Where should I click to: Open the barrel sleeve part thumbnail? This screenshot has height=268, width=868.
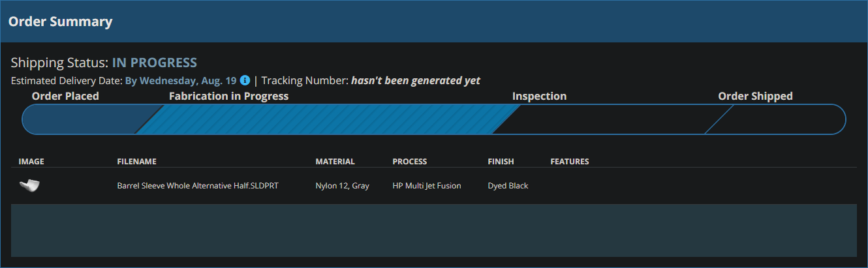pyautogui.click(x=30, y=186)
